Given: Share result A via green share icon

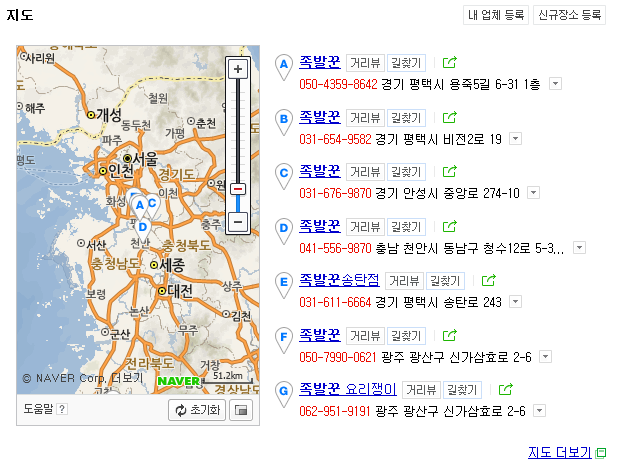Looking at the screenshot, I should [449, 62].
